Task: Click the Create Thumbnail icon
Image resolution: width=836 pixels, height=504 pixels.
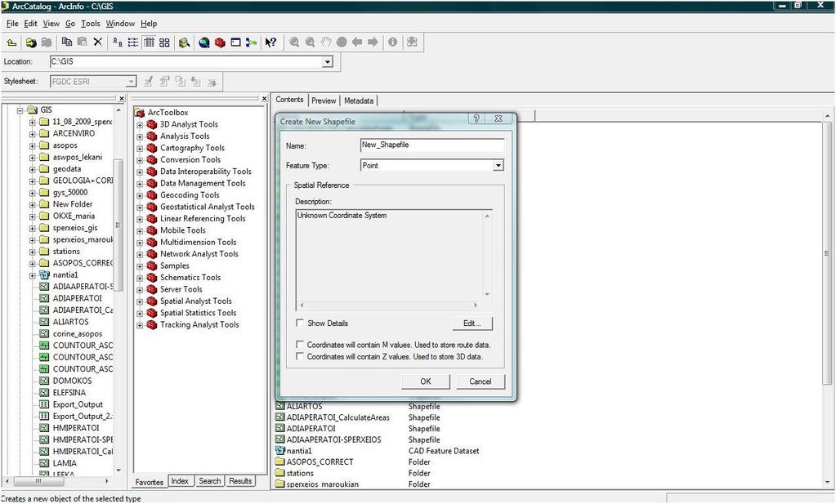Action: (x=412, y=42)
